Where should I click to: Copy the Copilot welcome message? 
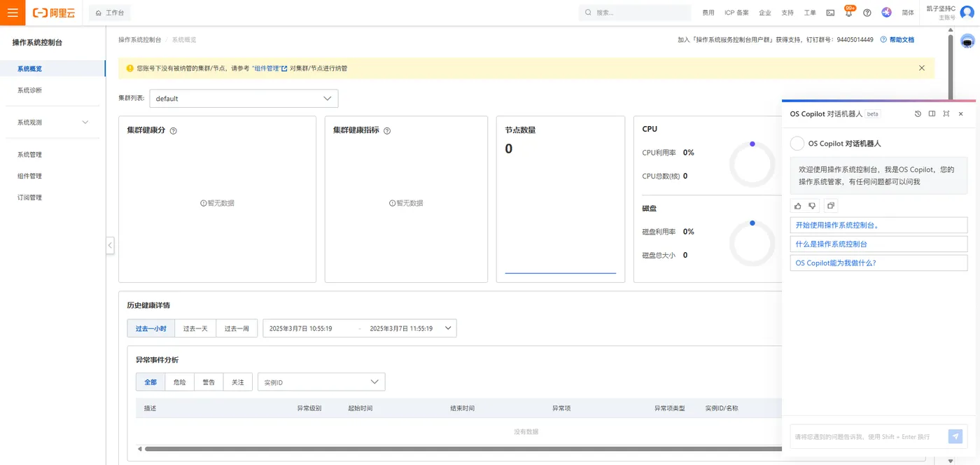click(831, 206)
